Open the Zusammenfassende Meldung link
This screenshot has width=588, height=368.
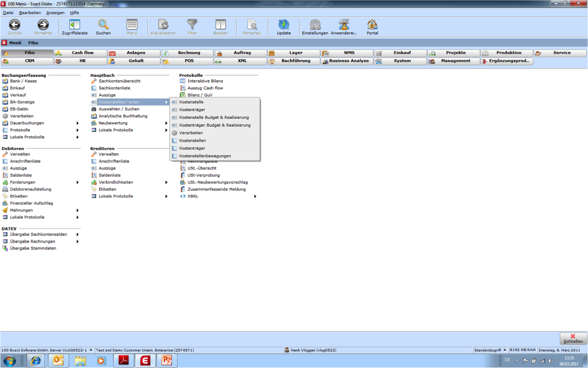pyautogui.click(x=217, y=189)
